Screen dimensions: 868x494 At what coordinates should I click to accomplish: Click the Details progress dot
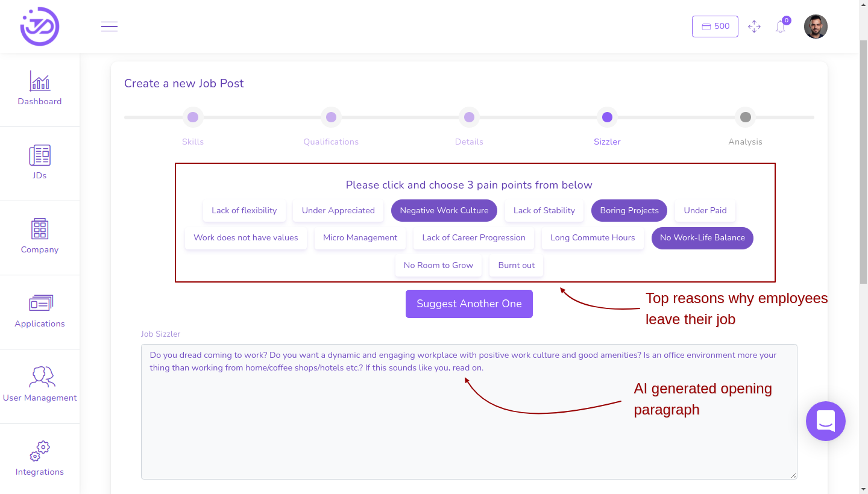click(x=469, y=117)
